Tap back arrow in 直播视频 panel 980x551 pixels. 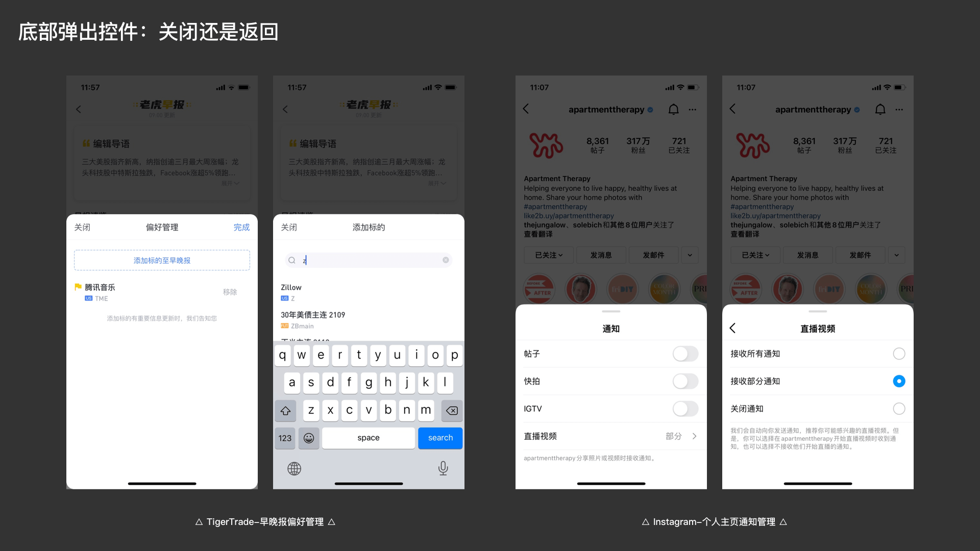tap(733, 329)
